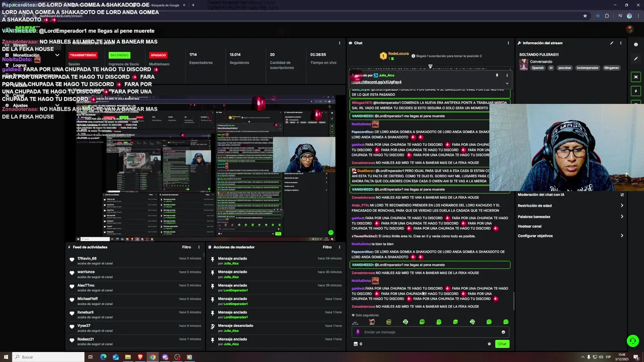The height and width of the screenshot is (362, 644).
Task: Open Acciones de moderador three-dot menu
Action: [340, 247]
